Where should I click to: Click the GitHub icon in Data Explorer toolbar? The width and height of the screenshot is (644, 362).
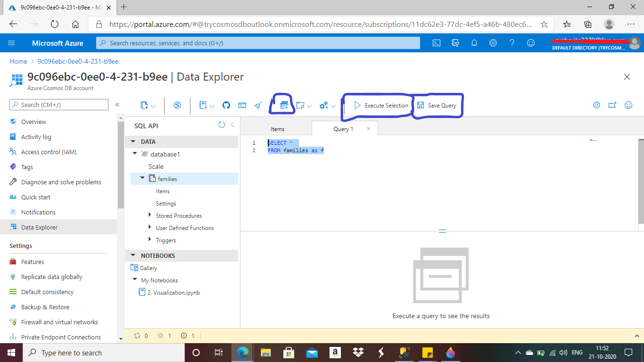[x=226, y=106]
